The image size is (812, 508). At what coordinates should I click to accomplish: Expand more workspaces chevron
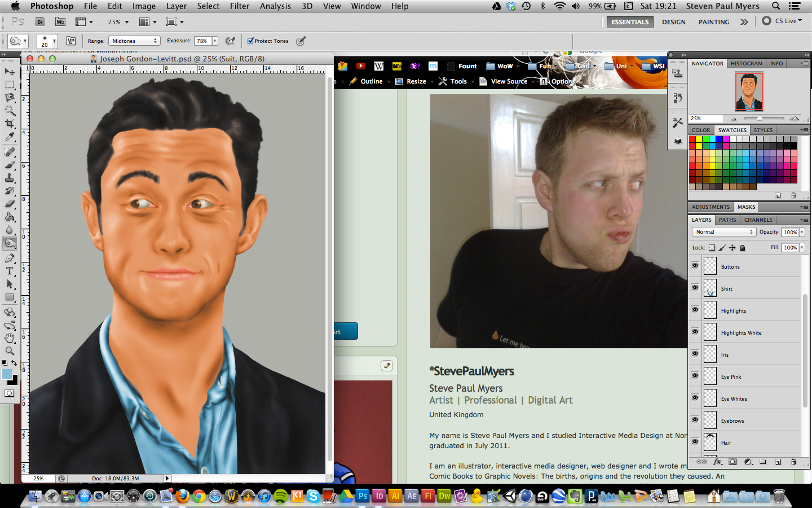tap(744, 22)
